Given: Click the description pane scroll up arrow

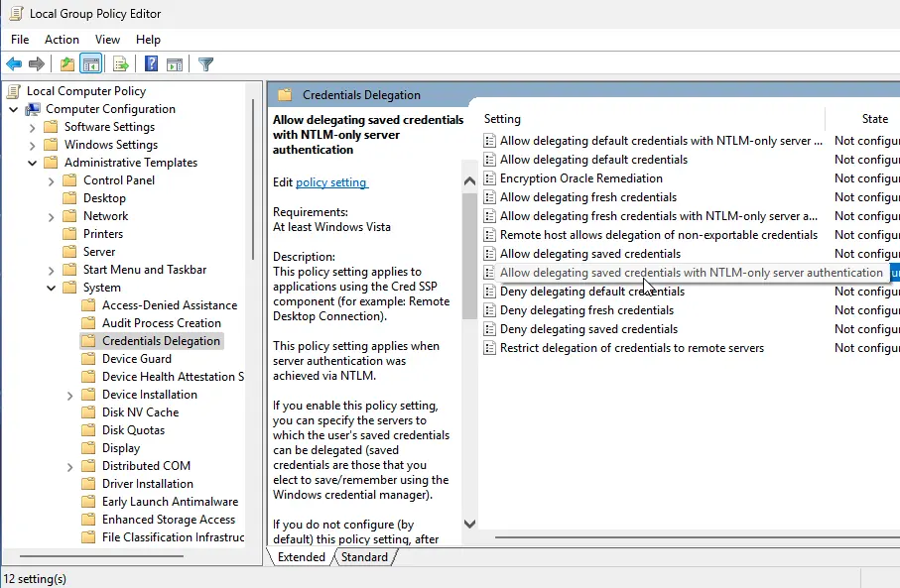Looking at the screenshot, I should click(x=469, y=182).
